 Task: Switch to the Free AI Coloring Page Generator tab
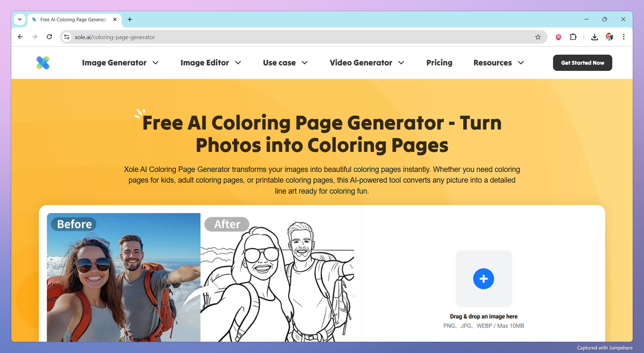pyautogui.click(x=72, y=19)
